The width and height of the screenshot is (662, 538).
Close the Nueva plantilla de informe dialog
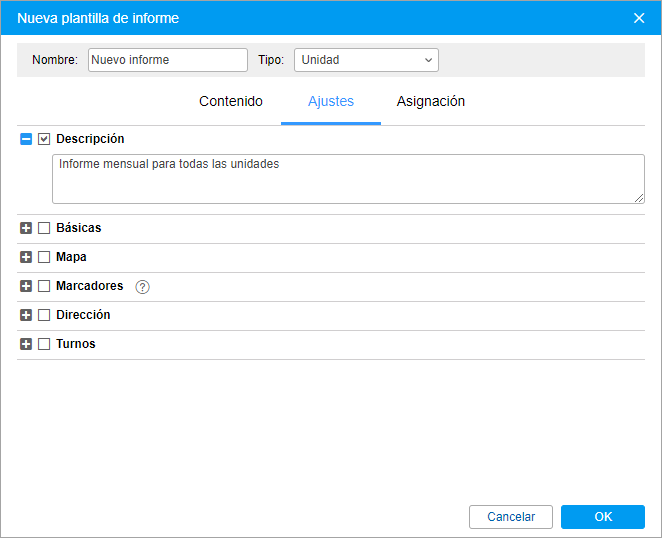click(639, 18)
